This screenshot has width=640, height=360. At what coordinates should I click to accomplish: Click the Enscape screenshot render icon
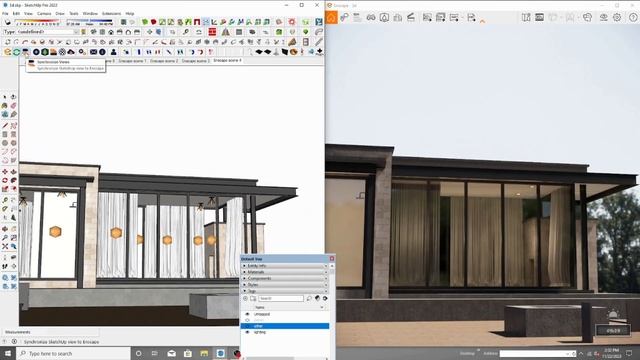point(427,17)
